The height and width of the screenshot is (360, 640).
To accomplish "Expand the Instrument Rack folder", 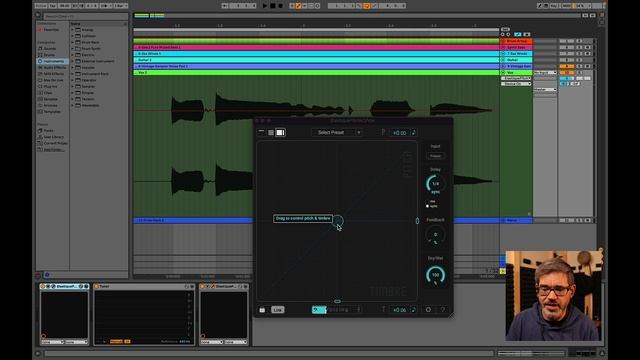I will (x=73, y=74).
